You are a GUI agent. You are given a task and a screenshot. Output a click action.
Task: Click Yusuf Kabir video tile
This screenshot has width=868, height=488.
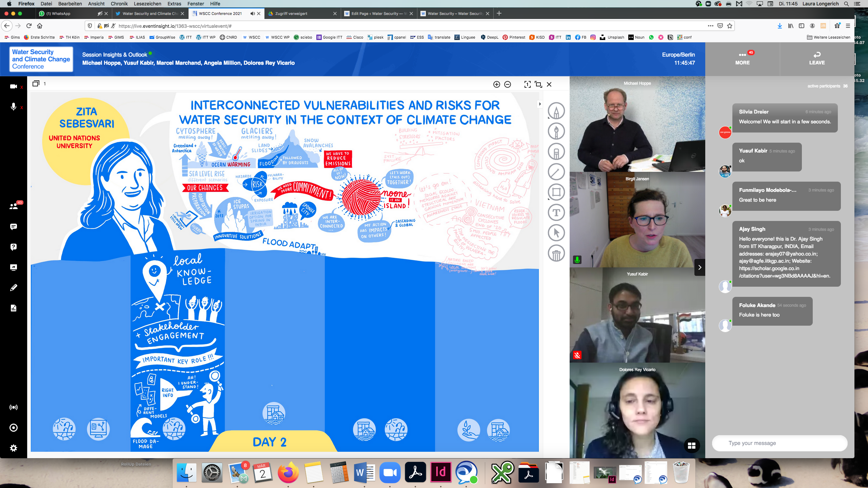(x=637, y=315)
